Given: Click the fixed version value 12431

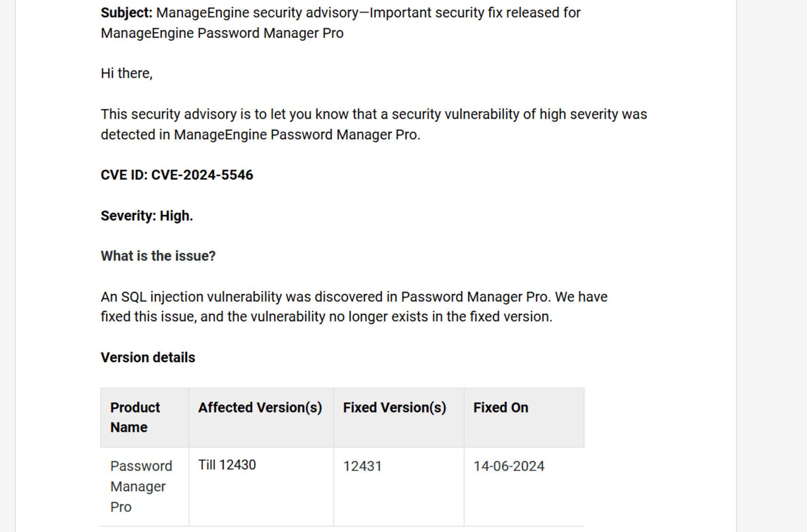Looking at the screenshot, I should (362, 466).
